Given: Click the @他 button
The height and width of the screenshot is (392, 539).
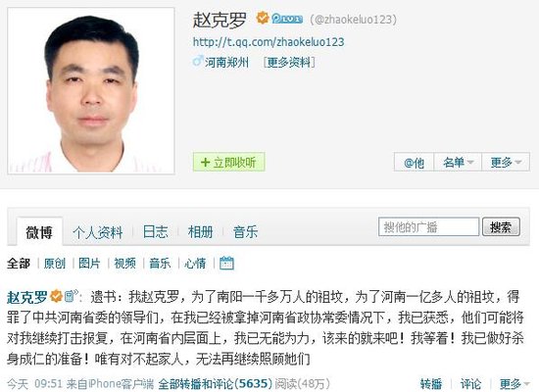Looking at the screenshot, I should click(x=415, y=162).
